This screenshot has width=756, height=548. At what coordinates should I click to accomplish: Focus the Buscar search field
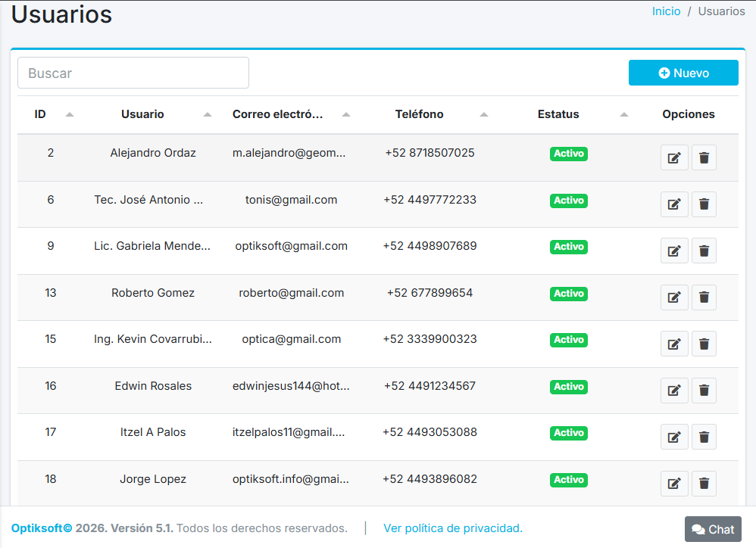pos(133,73)
